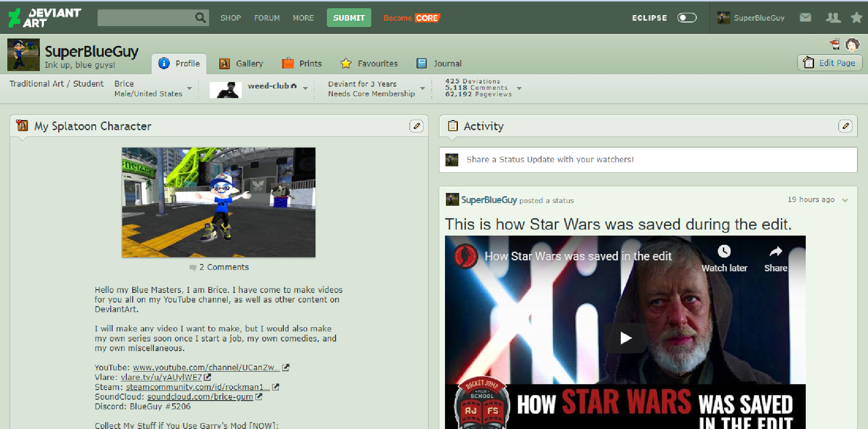Open external link icon next to Steam URL
Image resolution: width=868 pixels, height=429 pixels.
(x=276, y=387)
